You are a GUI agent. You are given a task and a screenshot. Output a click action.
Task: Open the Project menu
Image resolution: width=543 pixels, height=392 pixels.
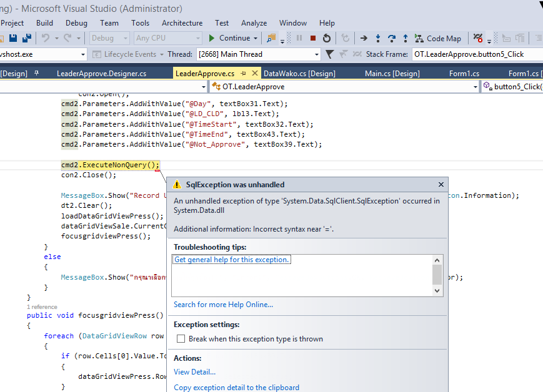(x=12, y=23)
